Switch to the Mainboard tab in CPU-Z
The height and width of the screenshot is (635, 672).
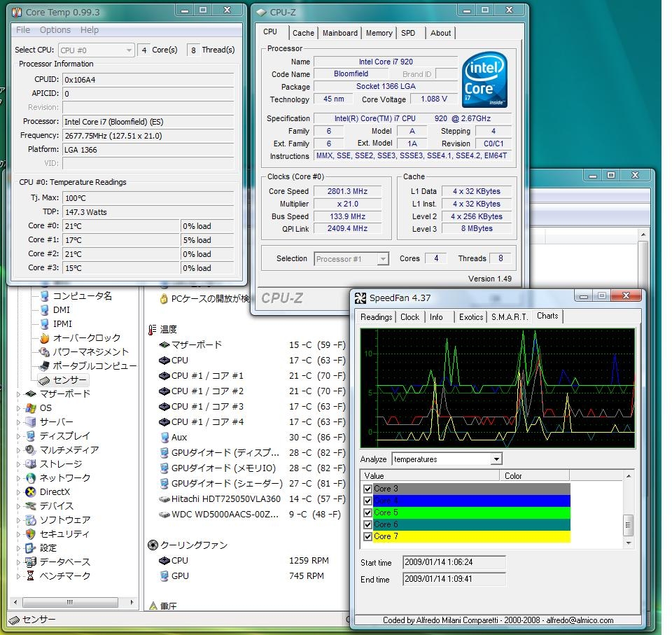pyautogui.click(x=340, y=33)
